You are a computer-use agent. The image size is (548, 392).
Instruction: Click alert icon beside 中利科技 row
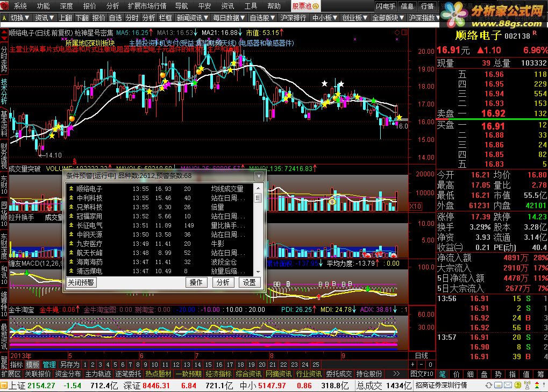[71, 198]
